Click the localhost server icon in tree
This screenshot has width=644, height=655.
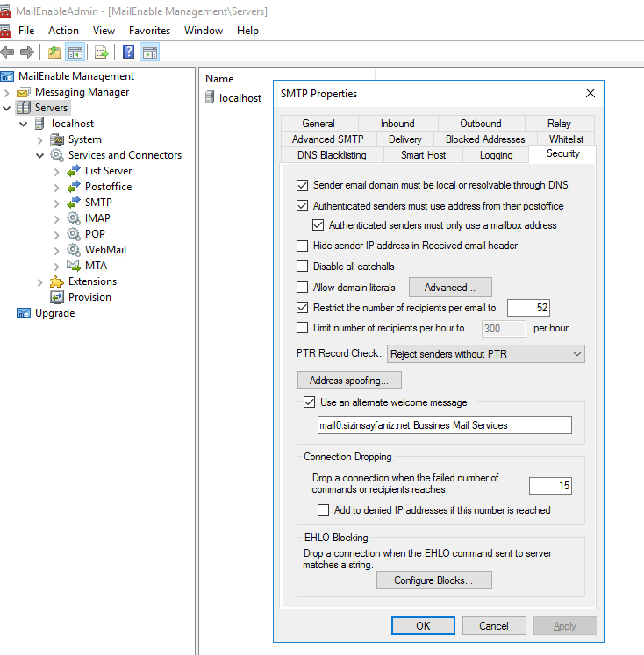click(39, 124)
